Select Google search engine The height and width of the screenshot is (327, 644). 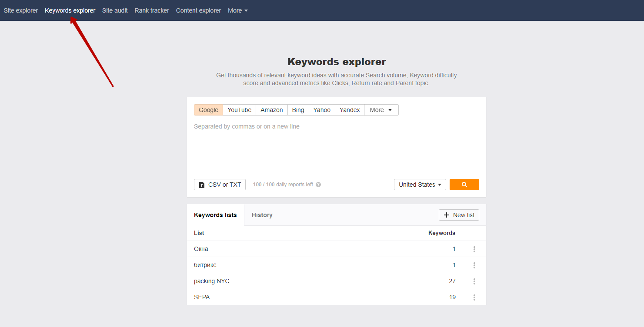pyautogui.click(x=208, y=110)
